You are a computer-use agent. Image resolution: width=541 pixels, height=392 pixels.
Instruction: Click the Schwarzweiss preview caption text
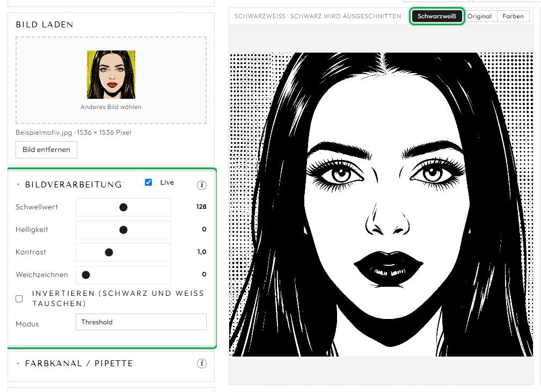pos(318,16)
